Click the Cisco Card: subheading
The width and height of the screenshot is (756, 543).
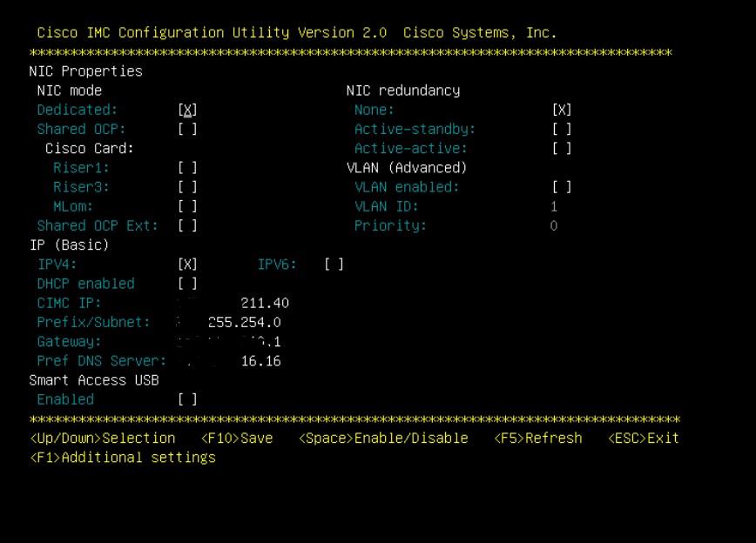tap(90, 149)
